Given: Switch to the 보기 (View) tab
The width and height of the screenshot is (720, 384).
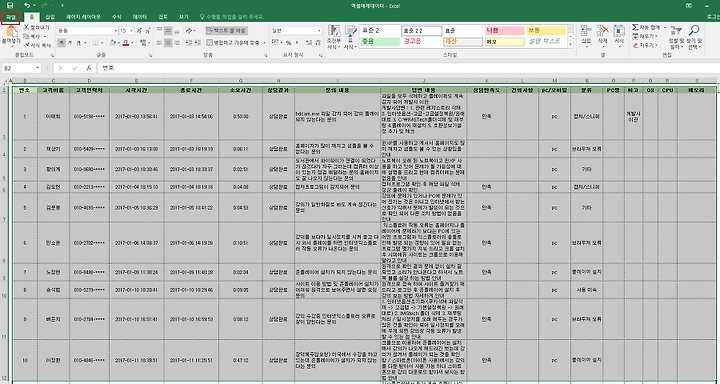Looking at the screenshot, I should [184, 17].
